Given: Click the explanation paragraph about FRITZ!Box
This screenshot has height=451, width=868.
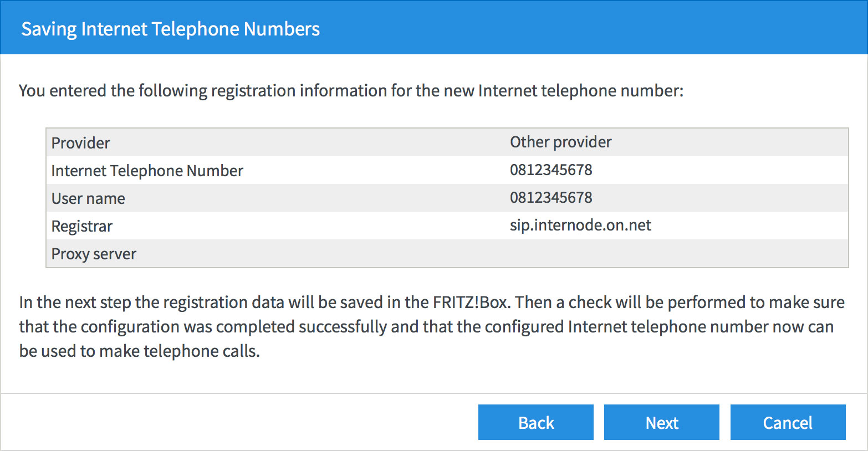Looking at the screenshot, I should 432,326.
